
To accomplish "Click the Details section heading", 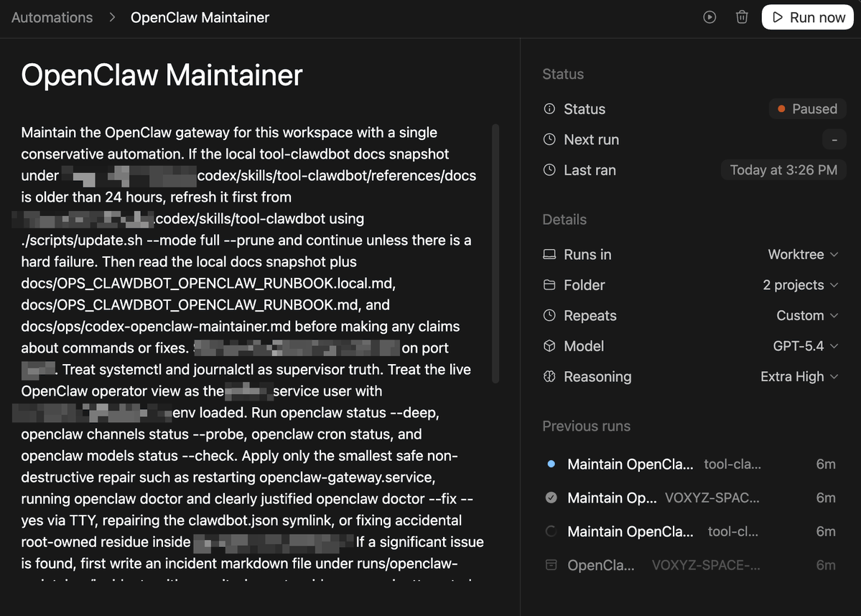I will tap(564, 220).
